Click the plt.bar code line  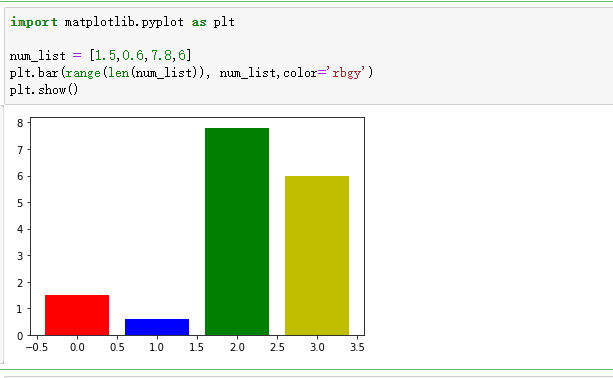191,73
